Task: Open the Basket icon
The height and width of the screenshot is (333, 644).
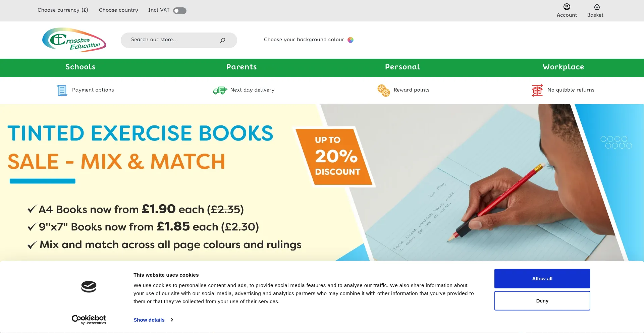Action: 597,7
